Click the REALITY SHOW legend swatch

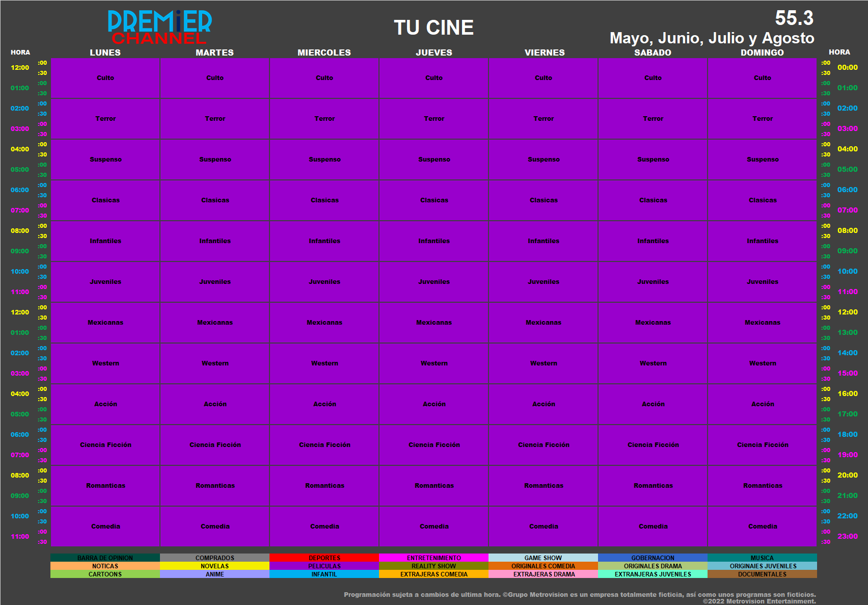(x=433, y=566)
